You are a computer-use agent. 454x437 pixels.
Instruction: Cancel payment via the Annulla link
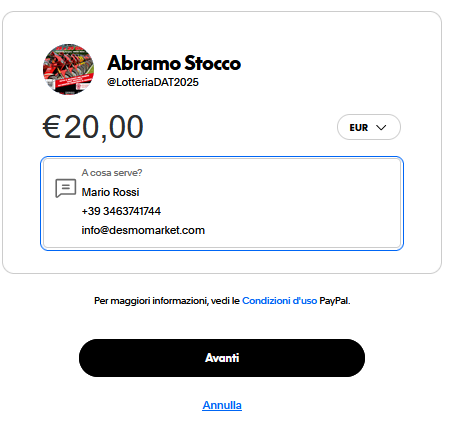[x=222, y=405]
